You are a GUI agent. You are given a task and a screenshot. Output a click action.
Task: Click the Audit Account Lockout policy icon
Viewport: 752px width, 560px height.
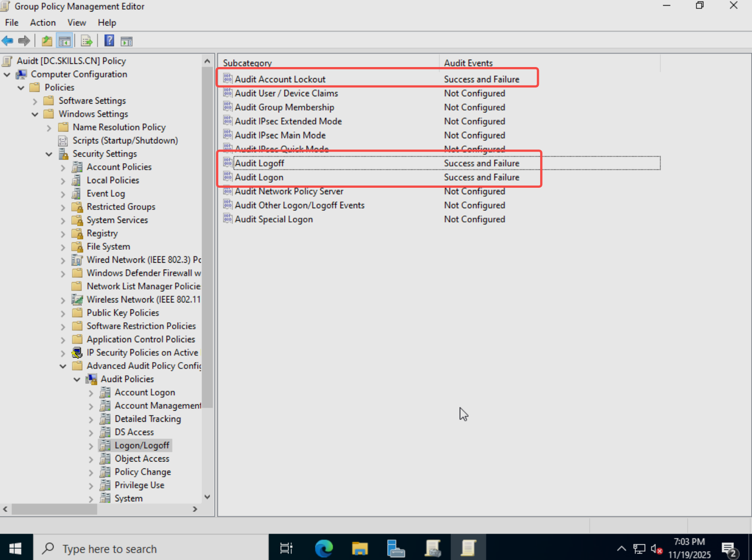pyautogui.click(x=228, y=79)
